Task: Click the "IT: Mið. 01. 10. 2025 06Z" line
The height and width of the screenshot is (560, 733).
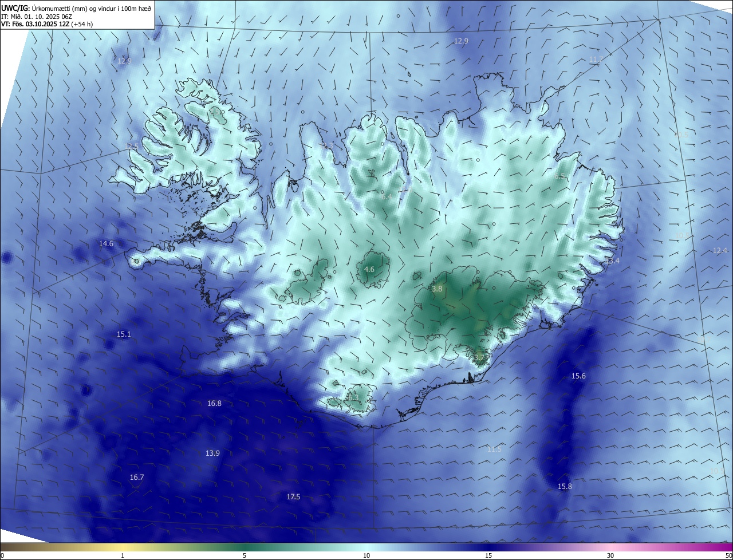Action: [36, 17]
